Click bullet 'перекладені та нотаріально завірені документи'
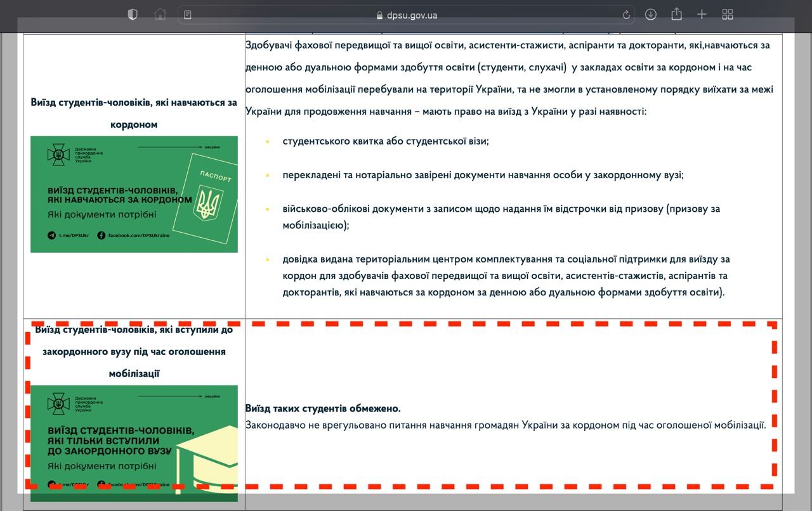The height and width of the screenshot is (511, 812). tap(483, 174)
